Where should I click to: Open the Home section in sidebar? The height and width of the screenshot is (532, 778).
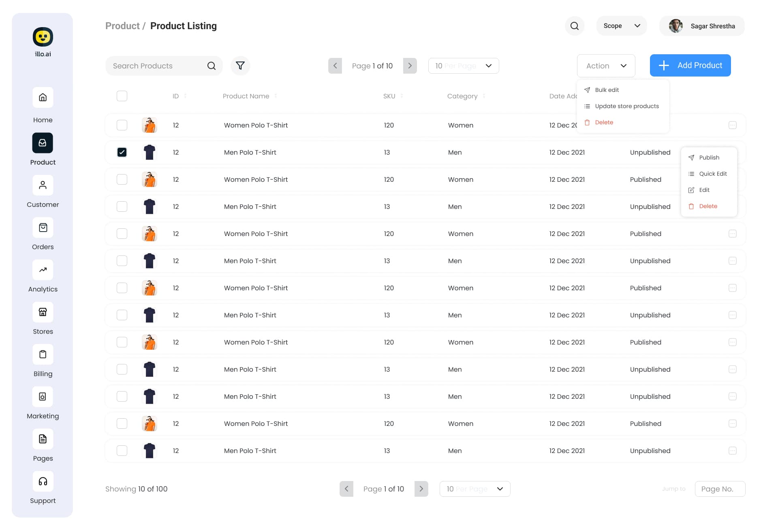click(43, 98)
